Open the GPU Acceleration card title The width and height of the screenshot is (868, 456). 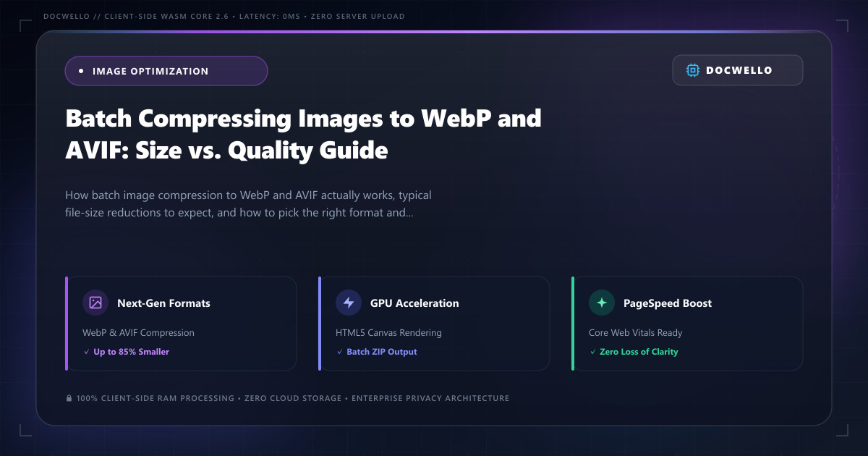tap(414, 303)
